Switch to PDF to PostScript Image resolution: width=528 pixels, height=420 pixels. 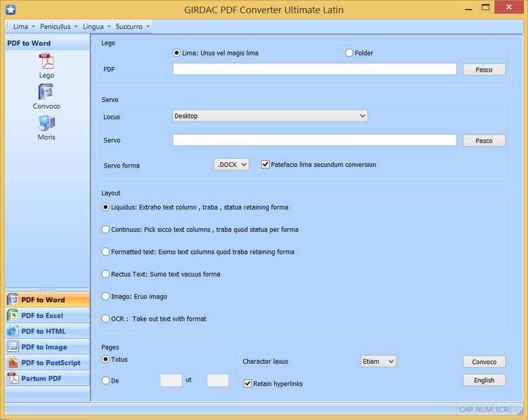[47, 363]
